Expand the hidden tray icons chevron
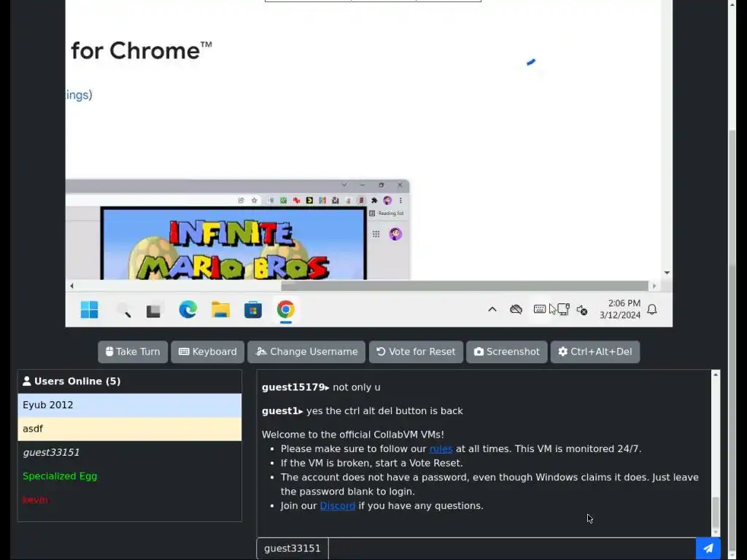The image size is (747, 560). point(492,309)
